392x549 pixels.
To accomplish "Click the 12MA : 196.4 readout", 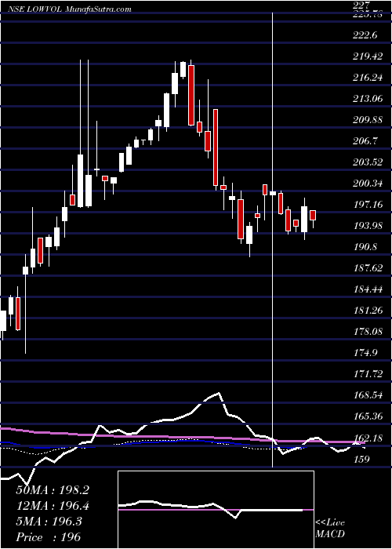I will [x=53, y=506].
